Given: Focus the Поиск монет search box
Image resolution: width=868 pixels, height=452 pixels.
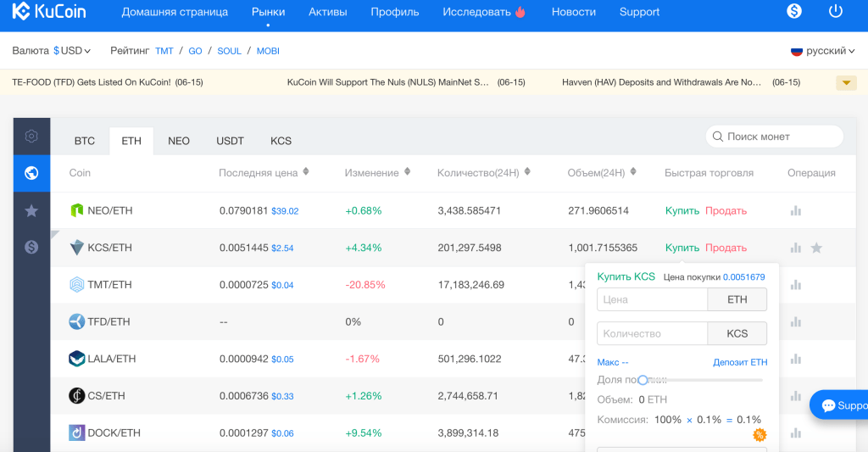Looking at the screenshot, I should [775, 137].
